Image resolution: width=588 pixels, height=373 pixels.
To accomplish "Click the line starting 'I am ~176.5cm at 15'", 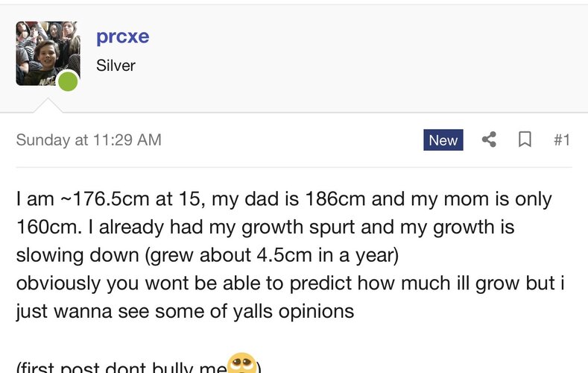I will point(284,199).
